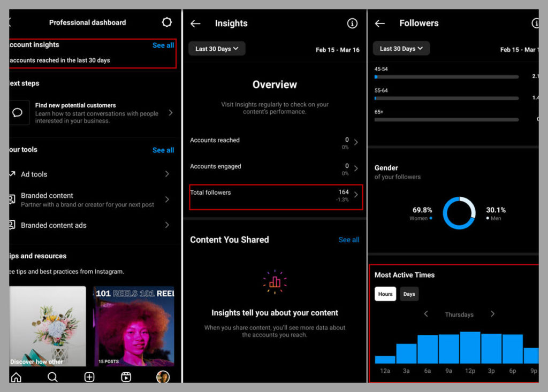
Task: Tap the info icon on Insights header
Action: click(x=352, y=24)
